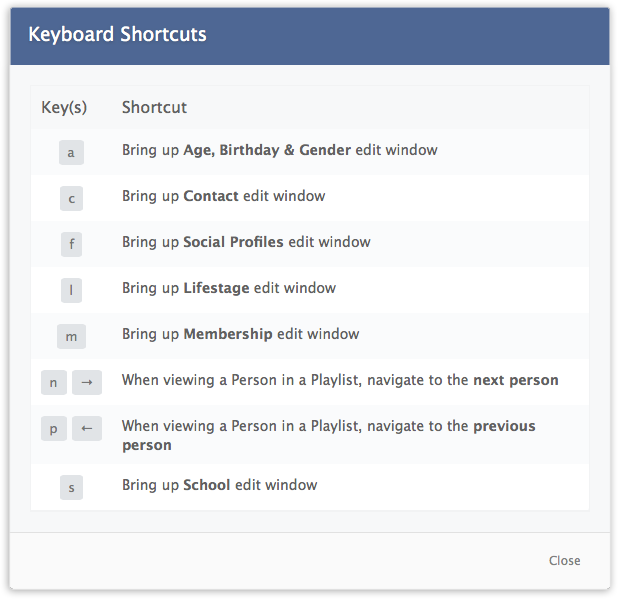Click the 'l' key badge
Screen dimensions: 618x599
pyautogui.click(x=71, y=290)
